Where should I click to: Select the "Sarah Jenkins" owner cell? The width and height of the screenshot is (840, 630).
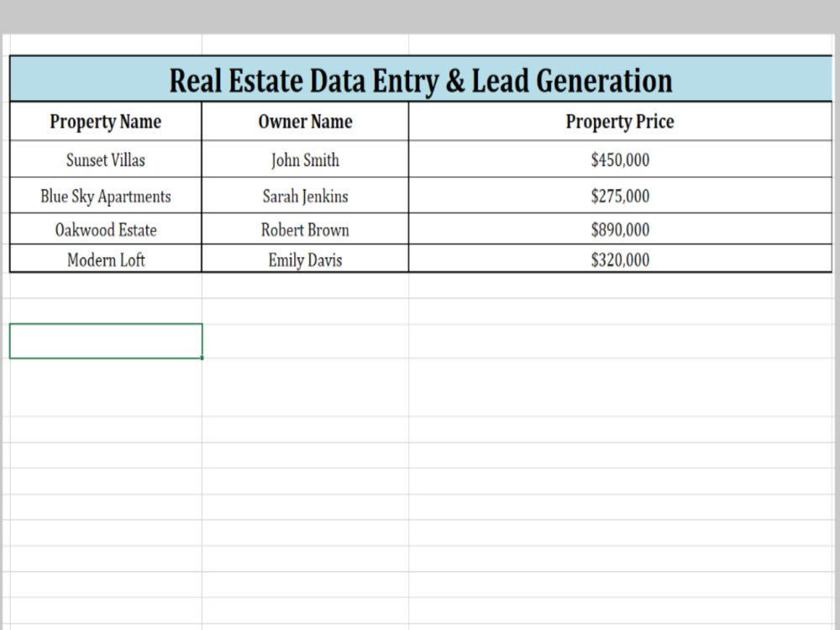tap(305, 196)
